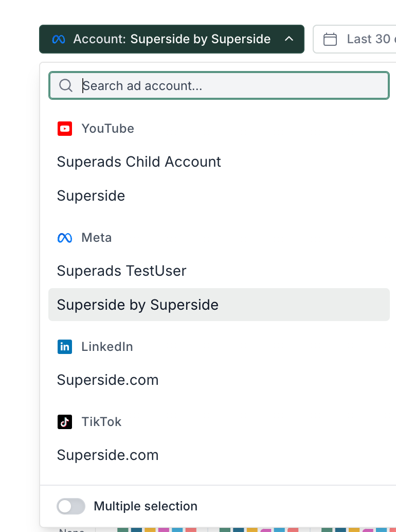Choose Superside.com under TikTok
The image size is (396, 532).
tap(107, 455)
